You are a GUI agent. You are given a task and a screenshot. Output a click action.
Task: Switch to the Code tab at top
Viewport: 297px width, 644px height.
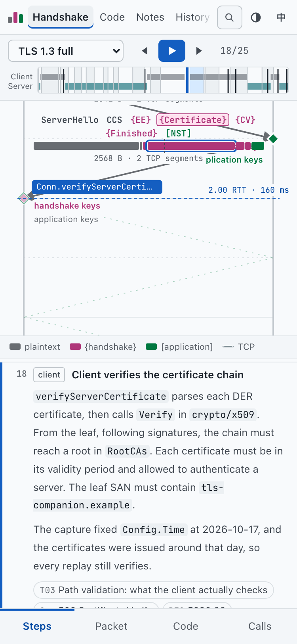point(112,17)
